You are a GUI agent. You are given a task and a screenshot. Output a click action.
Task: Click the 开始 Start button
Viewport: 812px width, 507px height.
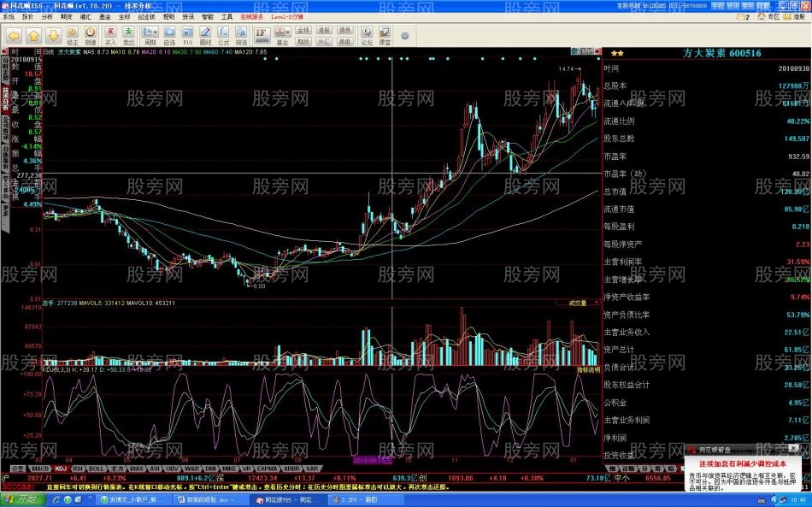click(21, 499)
